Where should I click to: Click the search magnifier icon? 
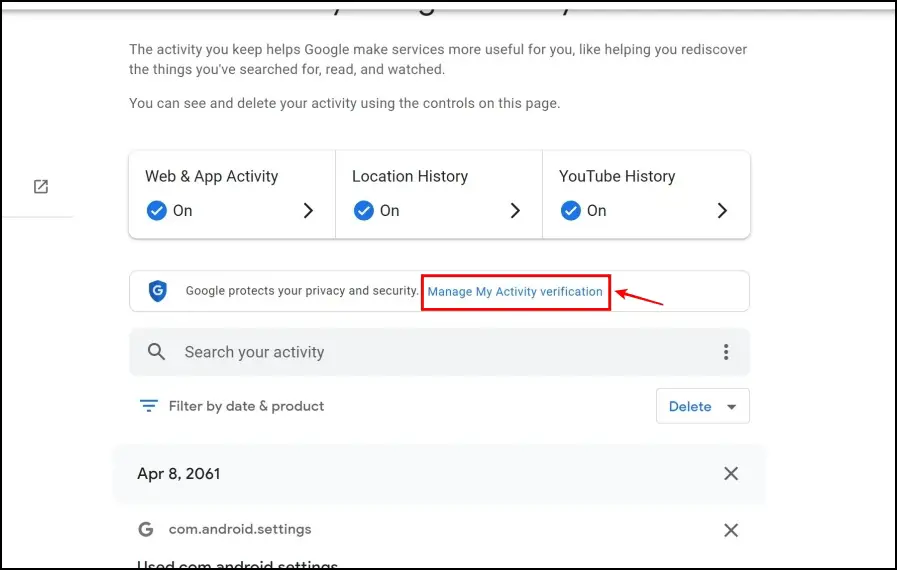point(156,351)
